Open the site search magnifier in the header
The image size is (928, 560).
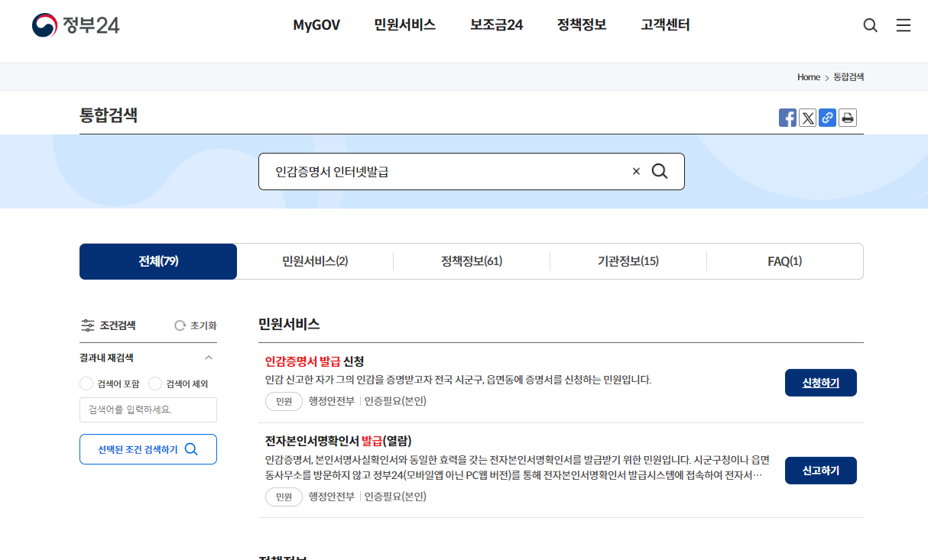click(869, 24)
